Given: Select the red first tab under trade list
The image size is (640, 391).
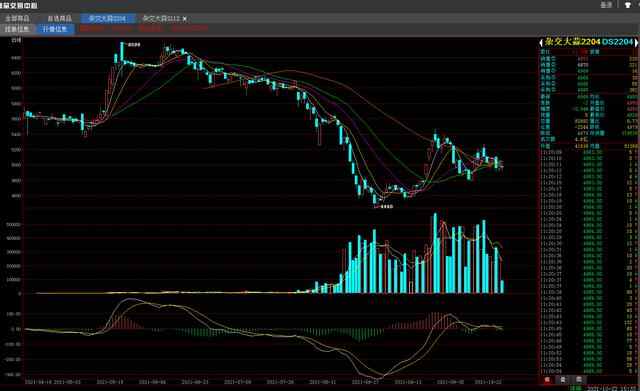Looking at the screenshot, I should coord(547,380).
